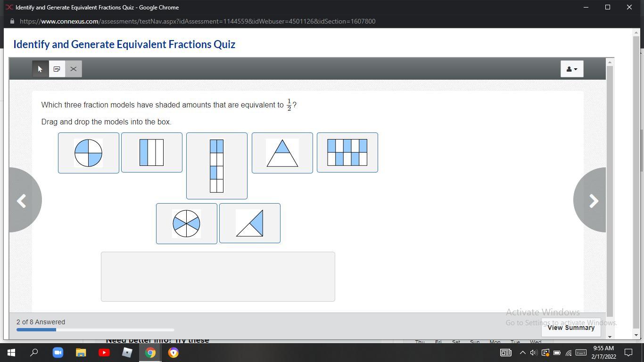Open the View Summary button

click(571, 328)
